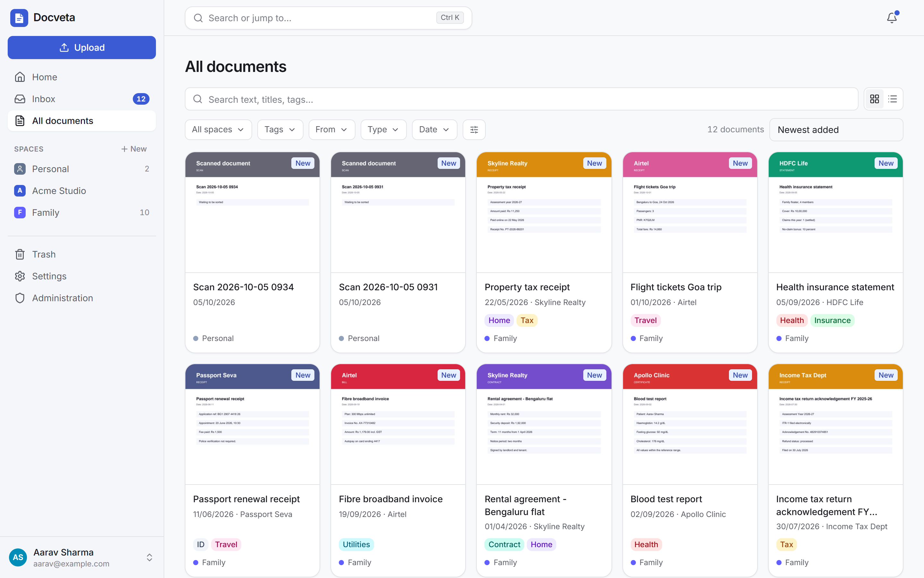
Task: Expand the Type filter
Action: tap(383, 130)
